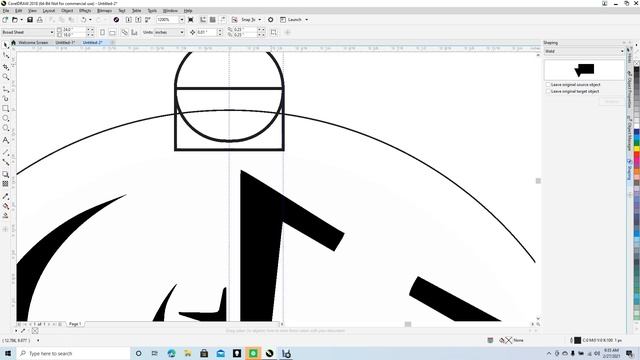The height and width of the screenshot is (360, 640).
Task: Switch to the Welcome Screen tab
Action: 33,42
